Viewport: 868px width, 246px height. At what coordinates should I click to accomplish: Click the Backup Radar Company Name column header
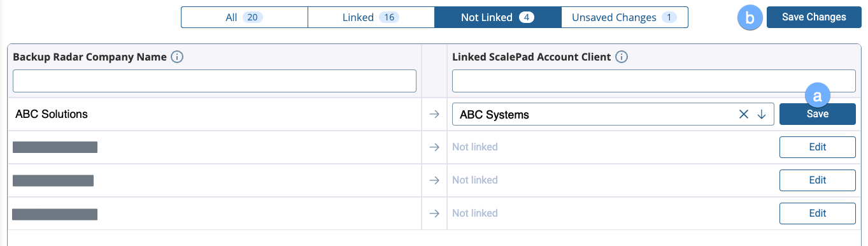(x=90, y=57)
